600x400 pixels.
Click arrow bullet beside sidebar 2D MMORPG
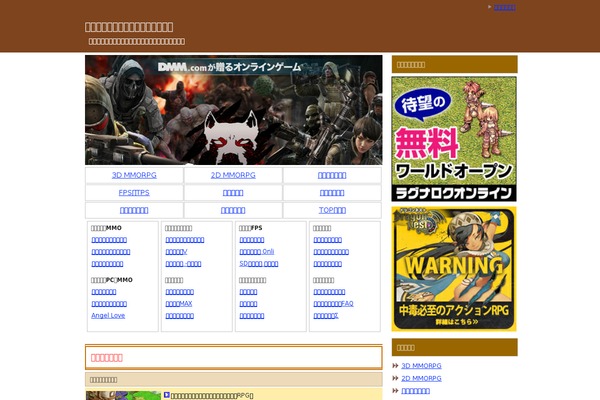click(395, 378)
